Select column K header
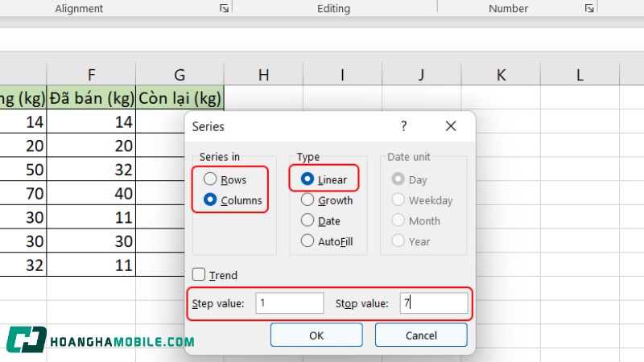 point(501,75)
